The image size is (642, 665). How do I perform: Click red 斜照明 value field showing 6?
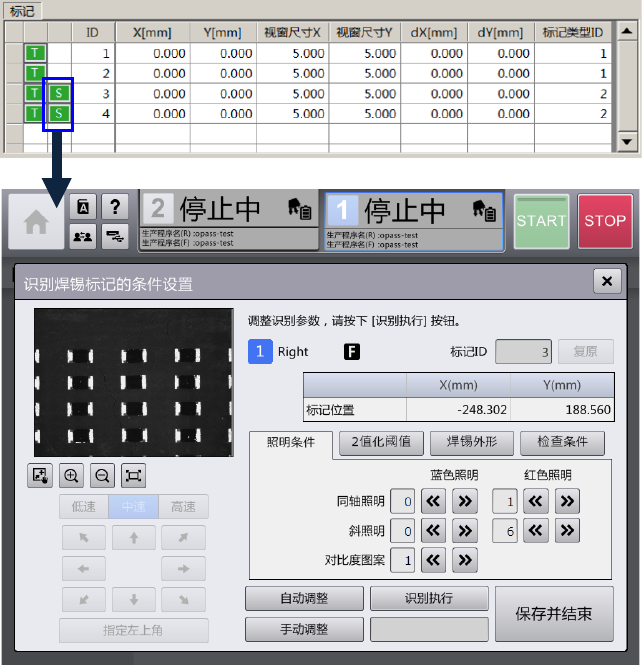(x=505, y=531)
